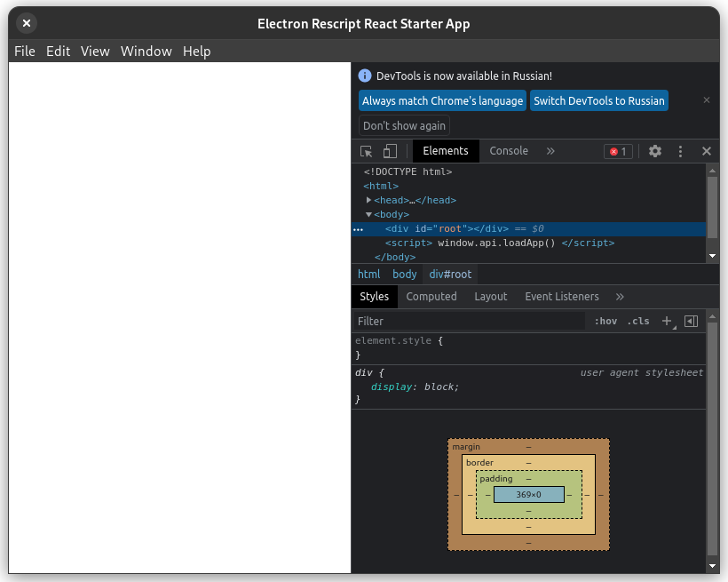
Task: Open the DevTools three-dot customize menu
Action: click(680, 151)
